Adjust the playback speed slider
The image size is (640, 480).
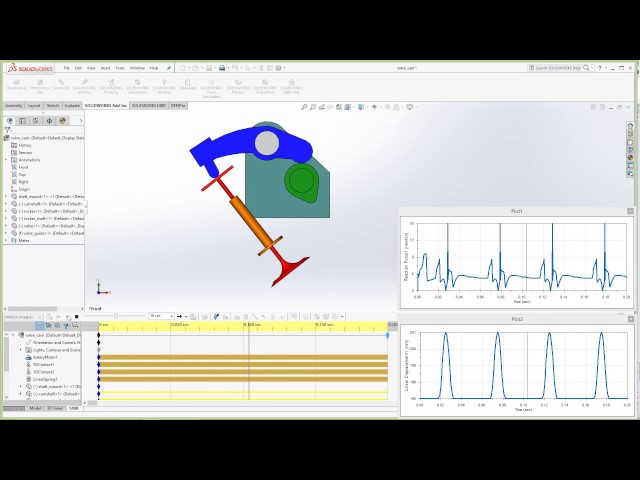(x=116, y=316)
